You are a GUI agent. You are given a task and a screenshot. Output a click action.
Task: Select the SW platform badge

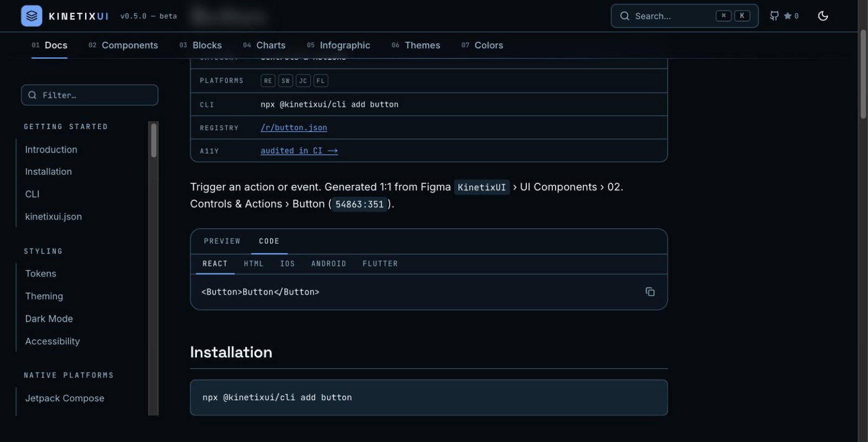tap(285, 81)
